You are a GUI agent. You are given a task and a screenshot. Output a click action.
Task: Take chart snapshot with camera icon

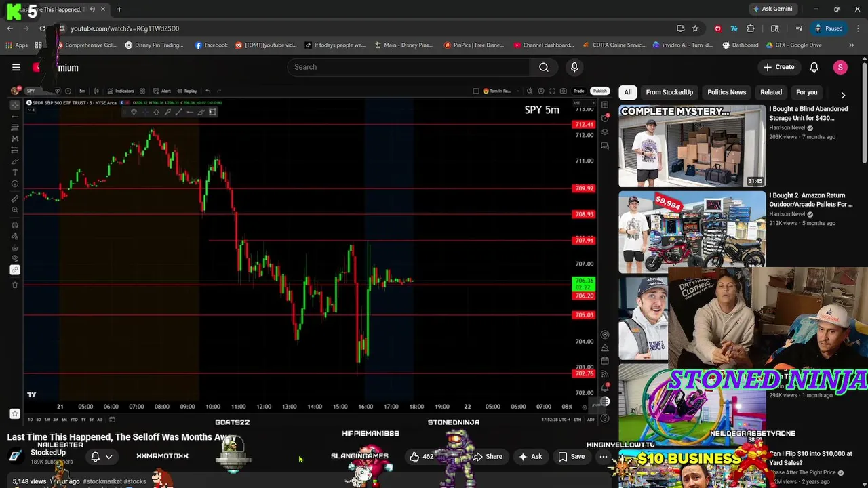pyautogui.click(x=564, y=91)
